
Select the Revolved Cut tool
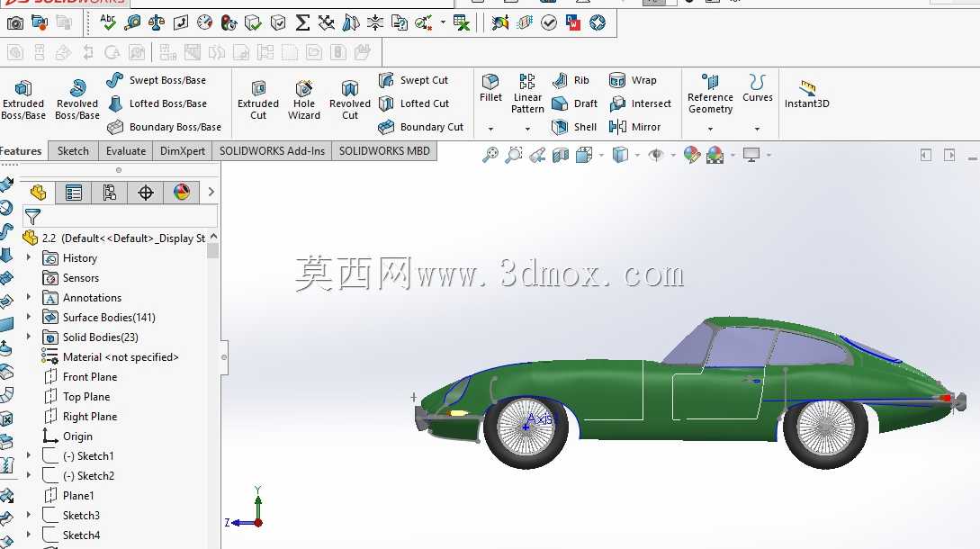pyautogui.click(x=350, y=99)
